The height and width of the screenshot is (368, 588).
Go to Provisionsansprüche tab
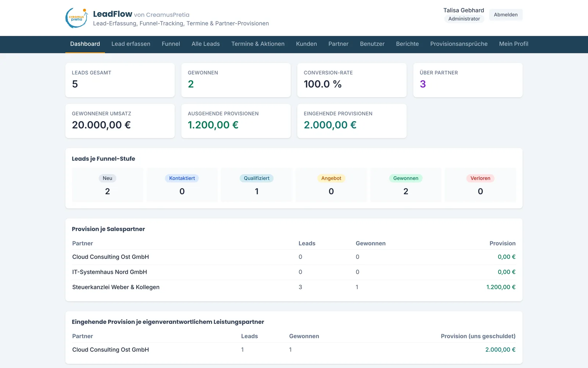459,44
